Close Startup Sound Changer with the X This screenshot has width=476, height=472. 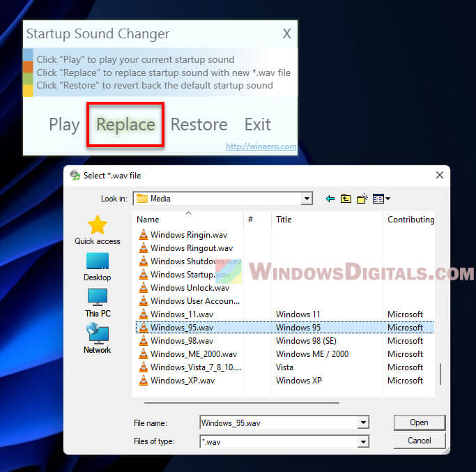coord(287,33)
